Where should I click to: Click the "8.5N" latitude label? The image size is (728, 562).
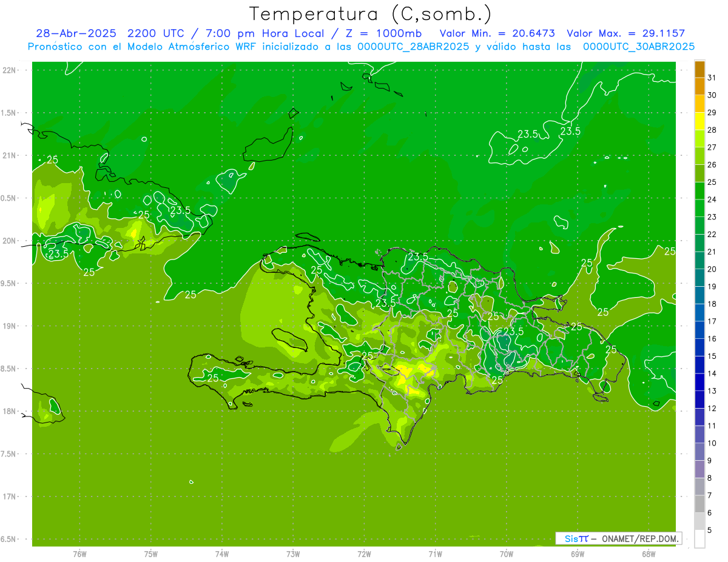[x=8, y=369]
